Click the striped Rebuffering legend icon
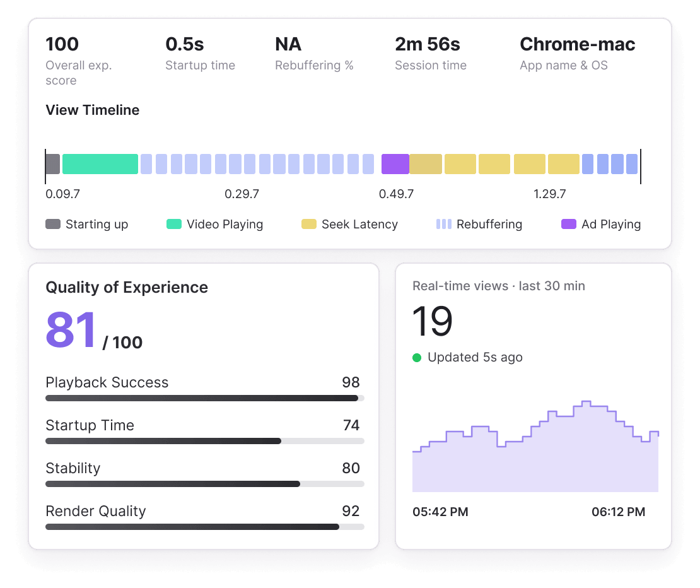 (444, 224)
